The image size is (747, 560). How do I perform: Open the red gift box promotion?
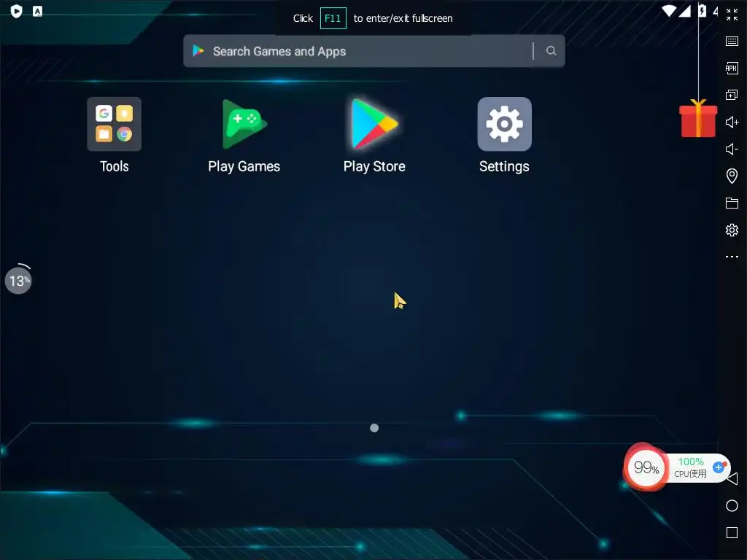click(x=698, y=119)
